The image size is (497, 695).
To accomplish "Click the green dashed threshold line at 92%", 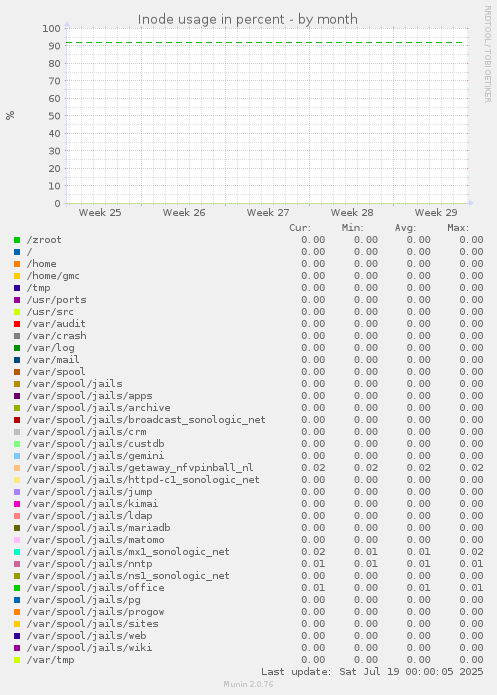I will click(266, 43).
